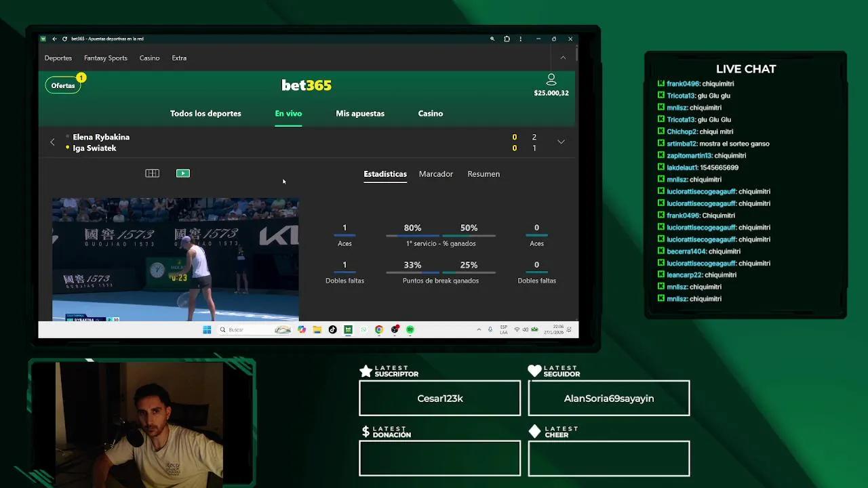Open the account profile icon
868x488 pixels.
click(551, 80)
